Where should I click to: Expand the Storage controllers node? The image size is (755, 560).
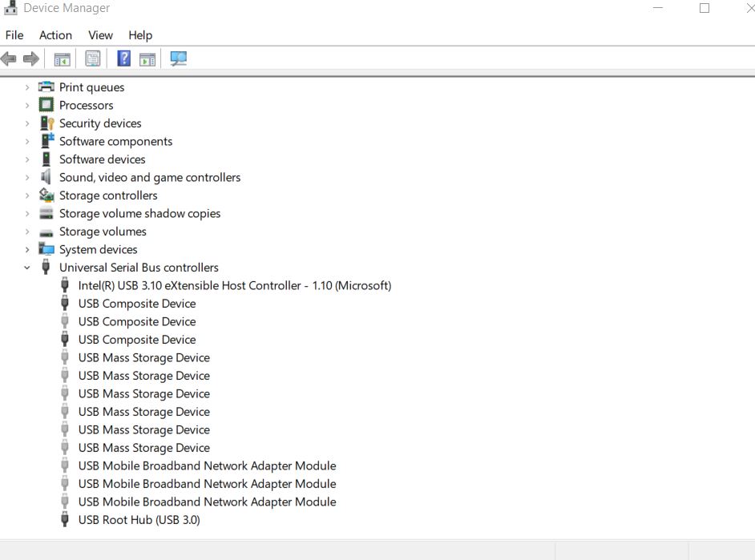click(27, 195)
